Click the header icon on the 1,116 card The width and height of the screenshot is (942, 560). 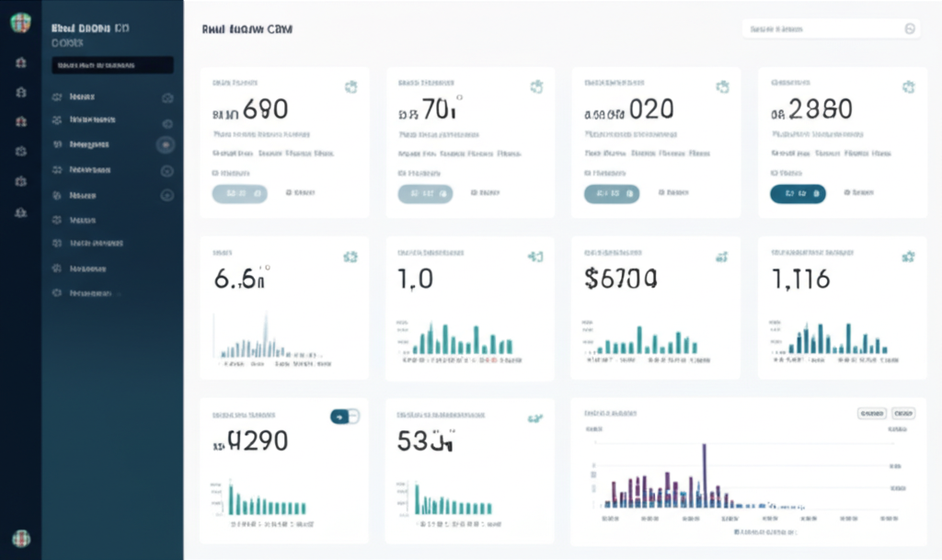pos(906,257)
